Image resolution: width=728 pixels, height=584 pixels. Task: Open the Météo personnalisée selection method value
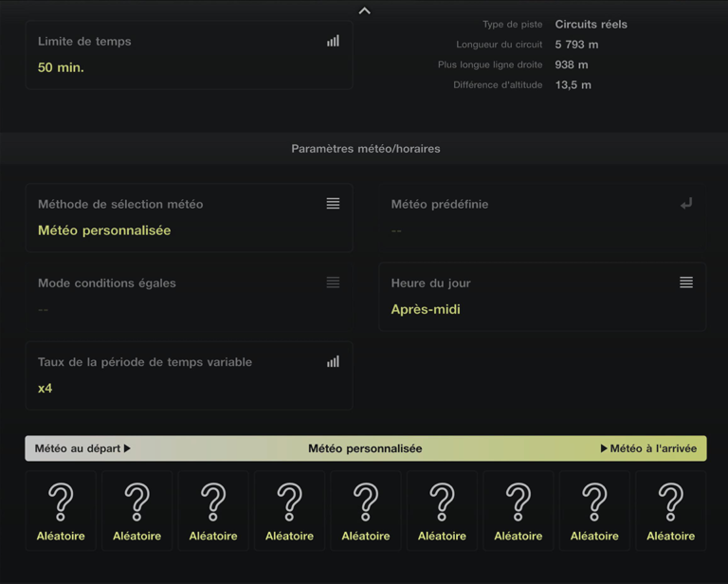click(x=104, y=230)
